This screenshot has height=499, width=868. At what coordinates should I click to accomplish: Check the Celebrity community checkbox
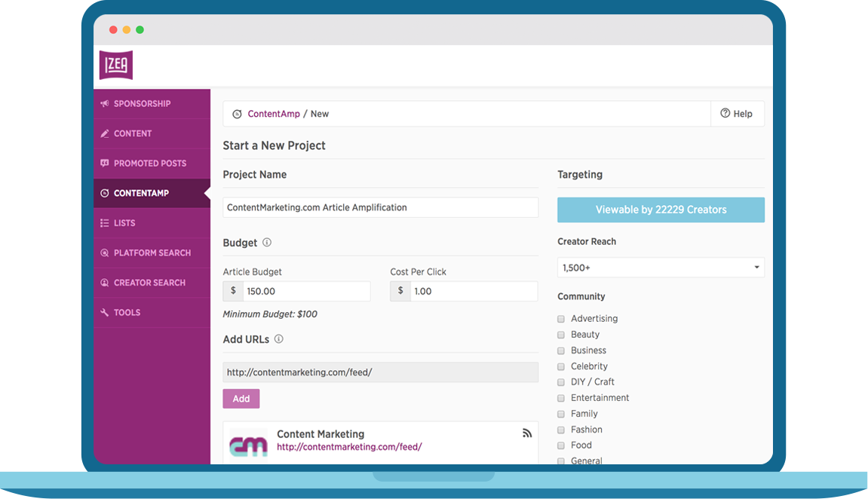561,366
